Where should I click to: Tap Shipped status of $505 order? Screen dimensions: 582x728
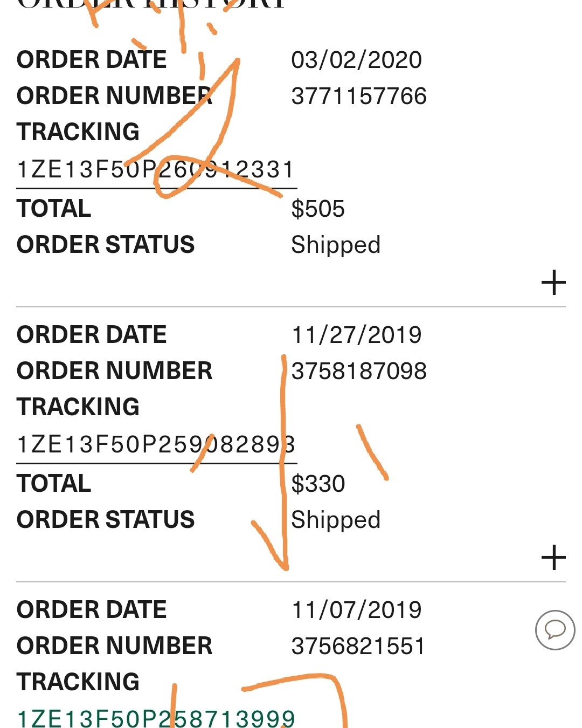click(x=336, y=245)
